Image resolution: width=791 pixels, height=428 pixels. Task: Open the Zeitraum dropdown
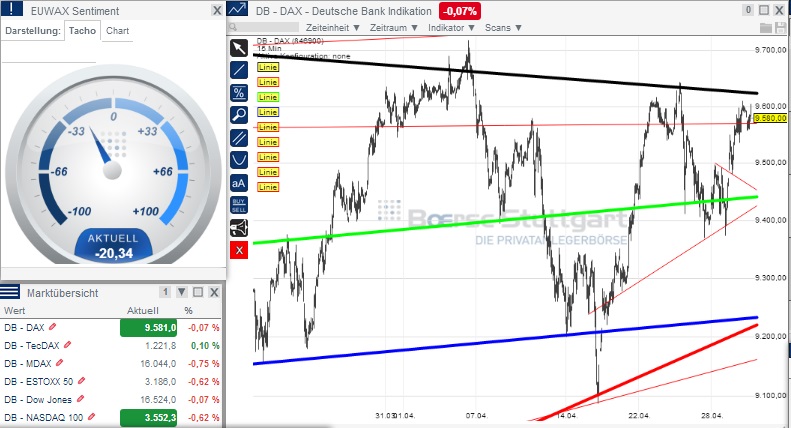pos(394,28)
